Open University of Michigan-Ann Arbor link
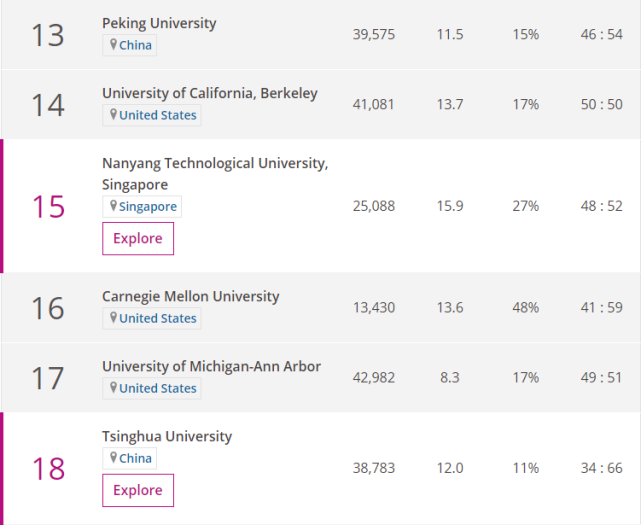 211,366
